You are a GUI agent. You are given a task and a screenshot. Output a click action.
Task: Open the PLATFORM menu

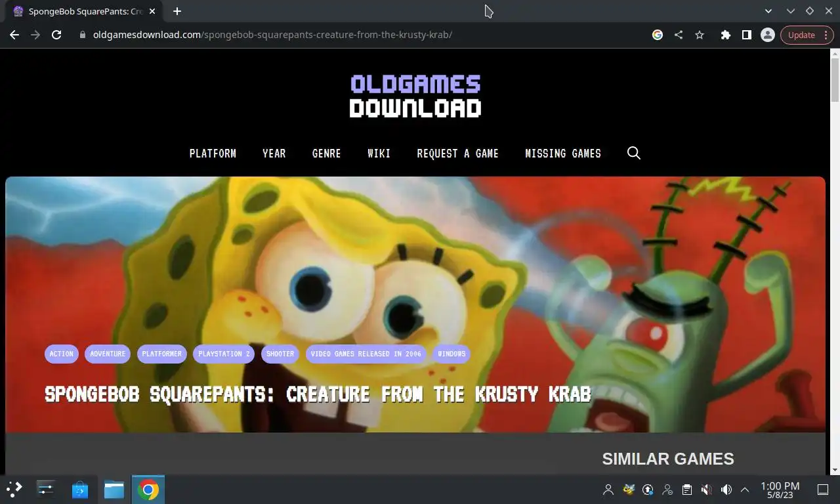(x=213, y=154)
